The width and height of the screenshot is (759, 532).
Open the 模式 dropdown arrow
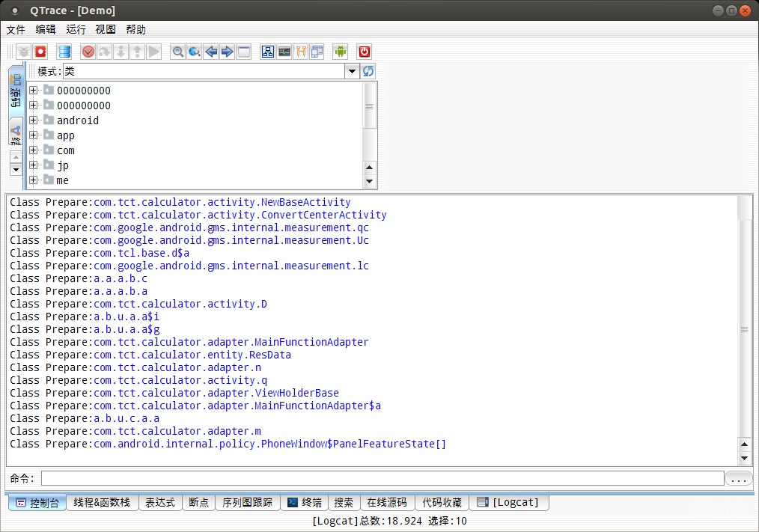(x=352, y=70)
